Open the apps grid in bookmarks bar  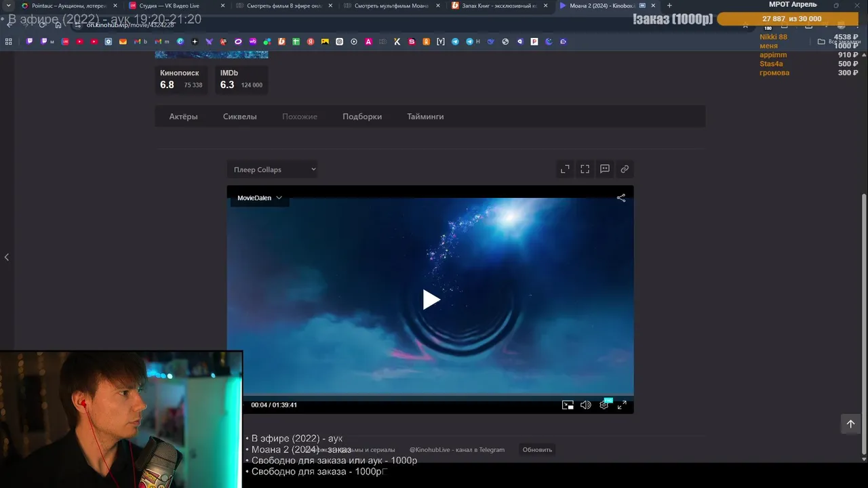point(9,41)
